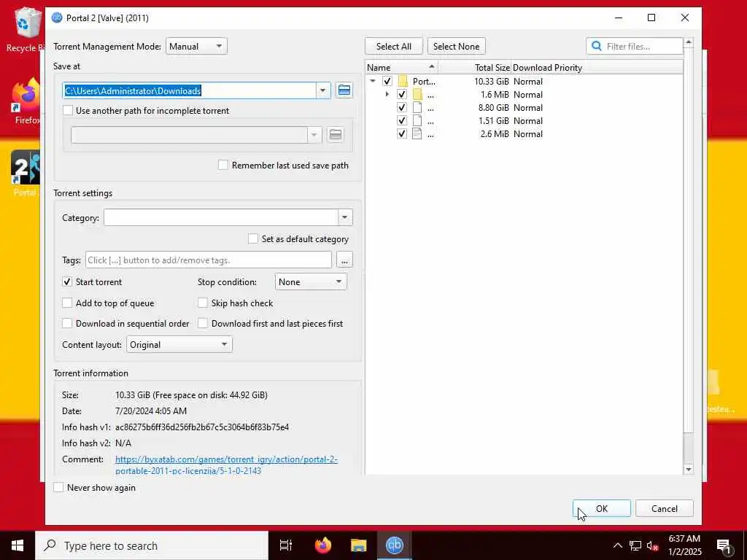Click the Select None button
Image resolution: width=747 pixels, height=560 pixels.
tap(457, 46)
